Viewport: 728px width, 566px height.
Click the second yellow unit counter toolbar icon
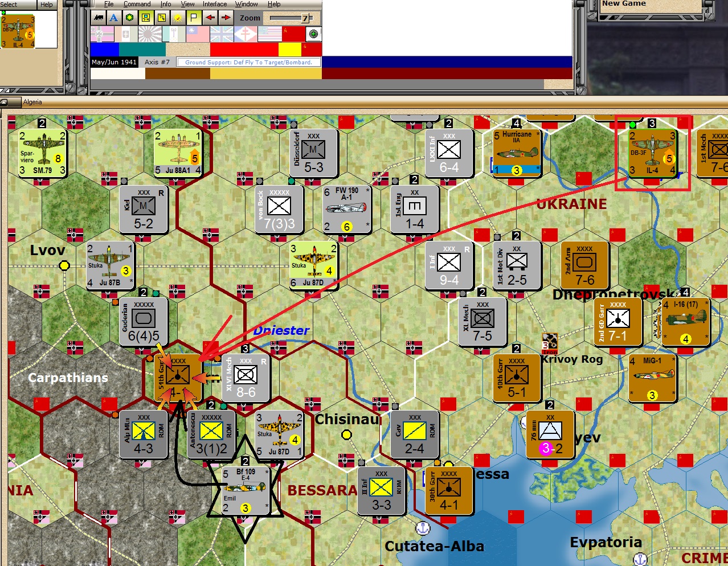pos(162,18)
